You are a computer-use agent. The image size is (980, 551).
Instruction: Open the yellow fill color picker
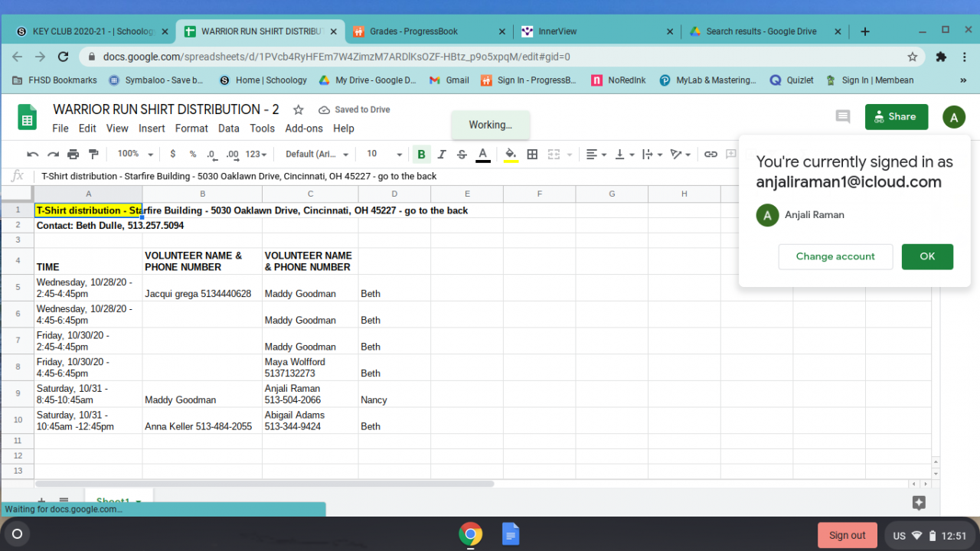pos(511,154)
